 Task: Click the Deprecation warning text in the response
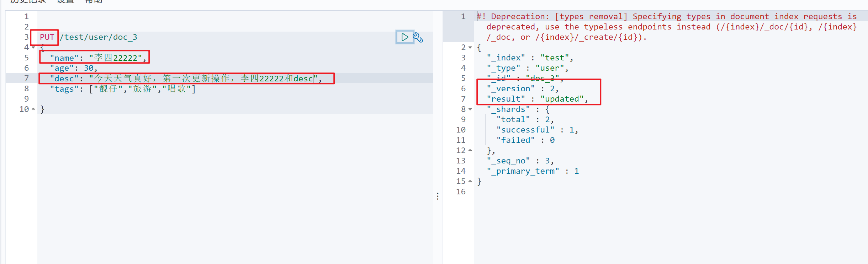(667, 27)
